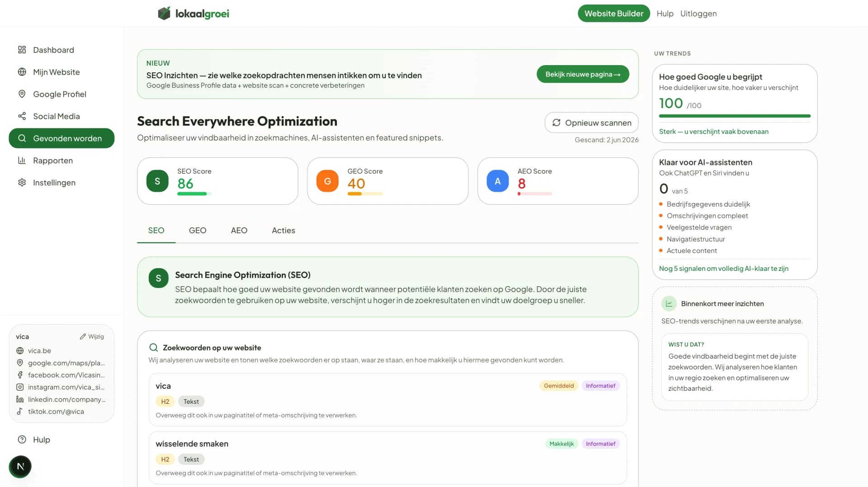
Task: Click the Website Builder button
Action: 613,14
